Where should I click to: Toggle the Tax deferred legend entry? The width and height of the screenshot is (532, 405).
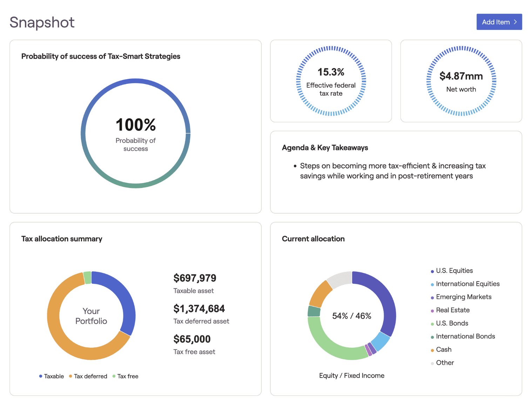pos(70,376)
